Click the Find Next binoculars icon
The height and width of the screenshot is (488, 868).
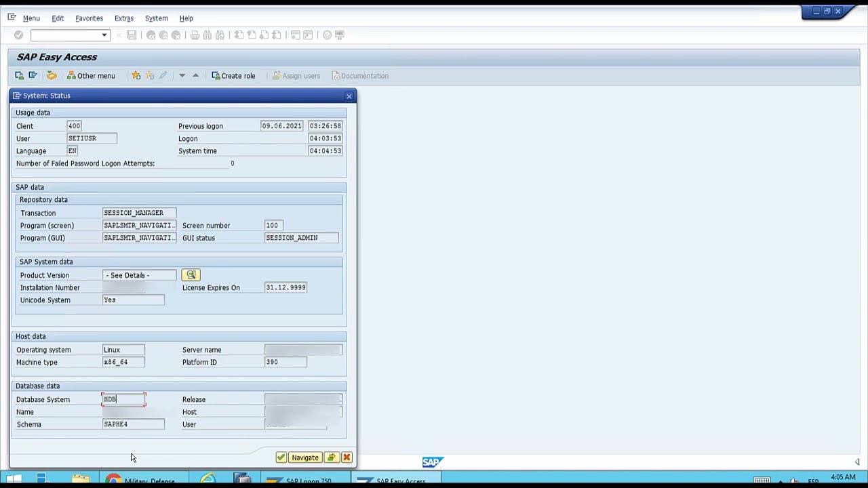click(220, 35)
